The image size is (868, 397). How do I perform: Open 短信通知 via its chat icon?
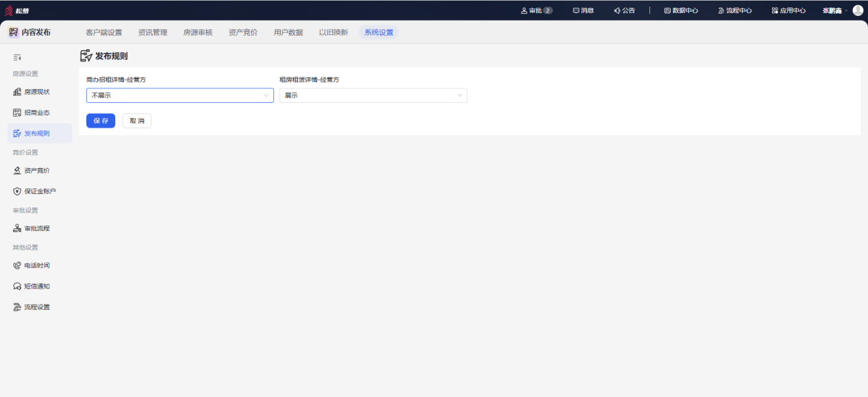17,287
